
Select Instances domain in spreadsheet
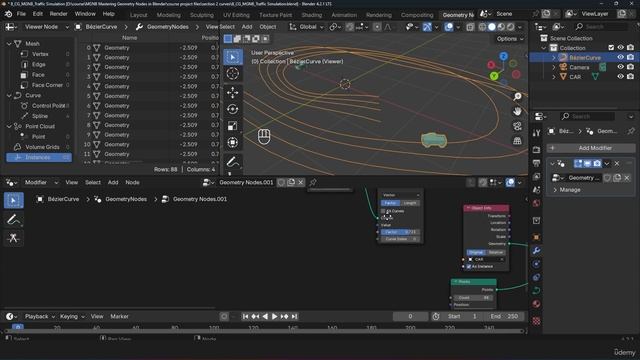pos(39,158)
